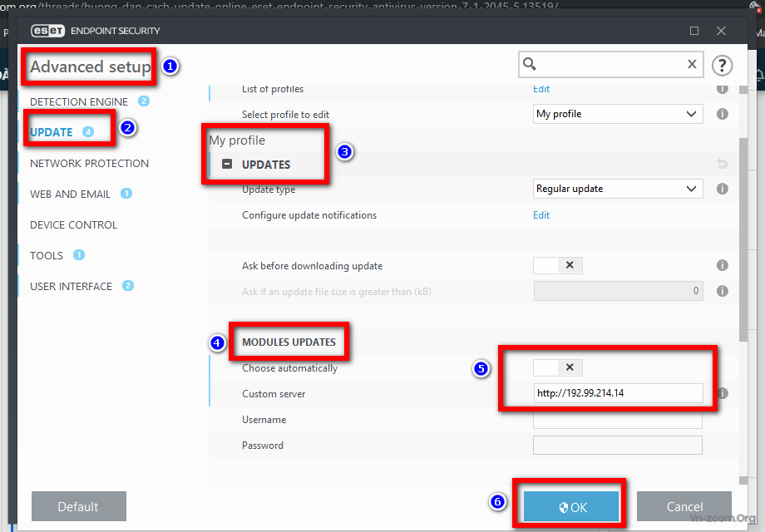765x532 pixels.
Task: Toggle Choose automatically switch
Action: (x=558, y=367)
